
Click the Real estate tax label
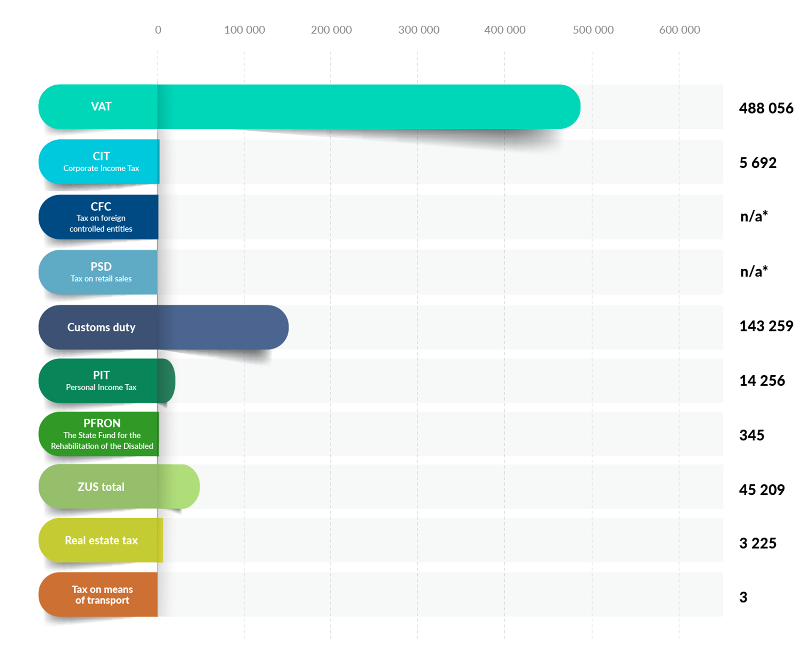click(x=101, y=540)
